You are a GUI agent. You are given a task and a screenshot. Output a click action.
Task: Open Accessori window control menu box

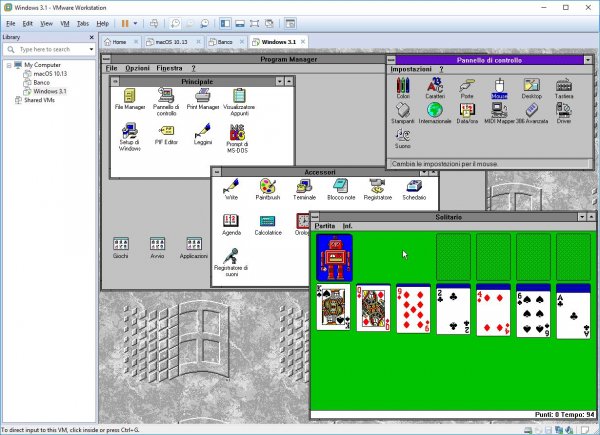tap(217, 172)
